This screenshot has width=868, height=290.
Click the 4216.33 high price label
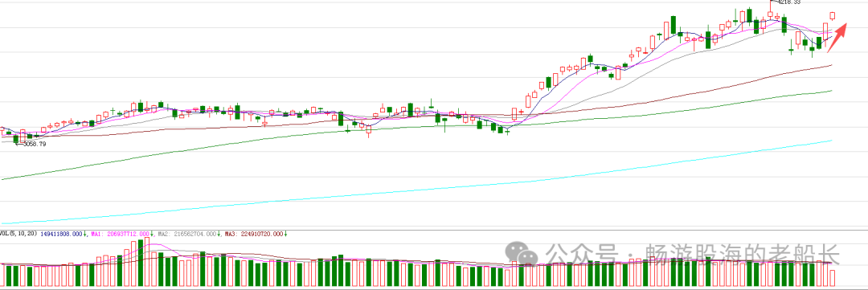[788, 2]
